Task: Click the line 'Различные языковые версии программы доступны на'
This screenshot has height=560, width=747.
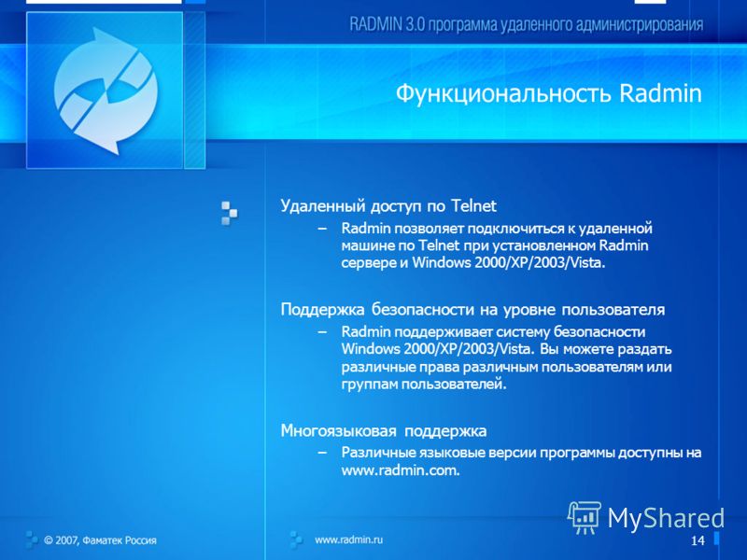Action: (521, 453)
